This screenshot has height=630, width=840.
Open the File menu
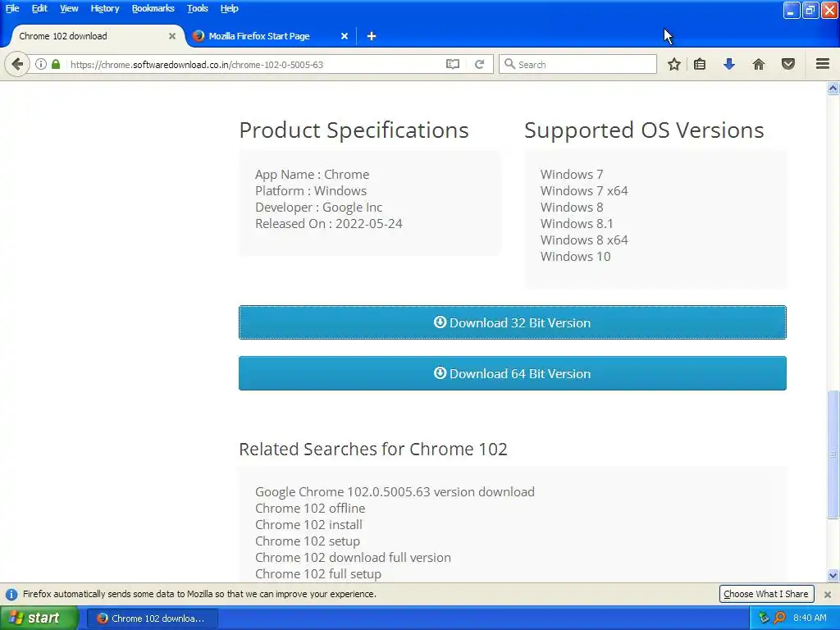(12, 8)
